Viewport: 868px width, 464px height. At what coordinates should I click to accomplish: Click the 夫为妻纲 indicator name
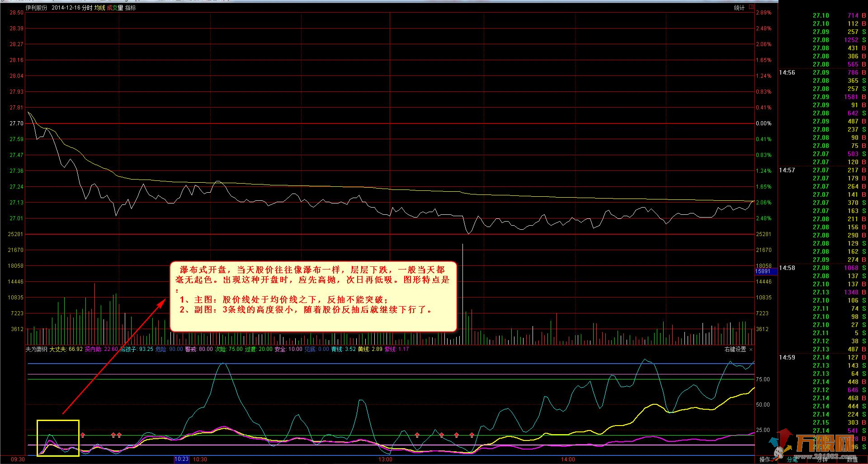pos(36,349)
